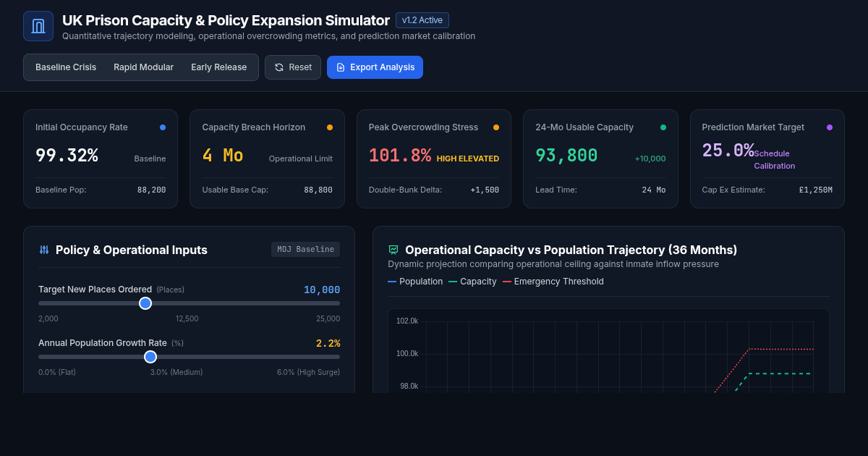The width and height of the screenshot is (868, 456).
Task: Adjust the Target New Places Ordered slider handle
Action: click(x=145, y=303)
